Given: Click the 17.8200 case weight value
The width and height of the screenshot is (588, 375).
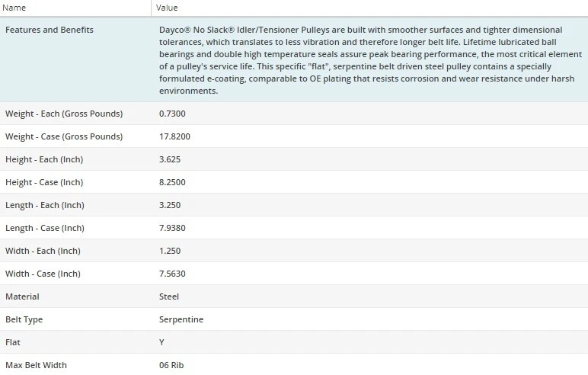Looking at the screenshot, I should [174, 136].
